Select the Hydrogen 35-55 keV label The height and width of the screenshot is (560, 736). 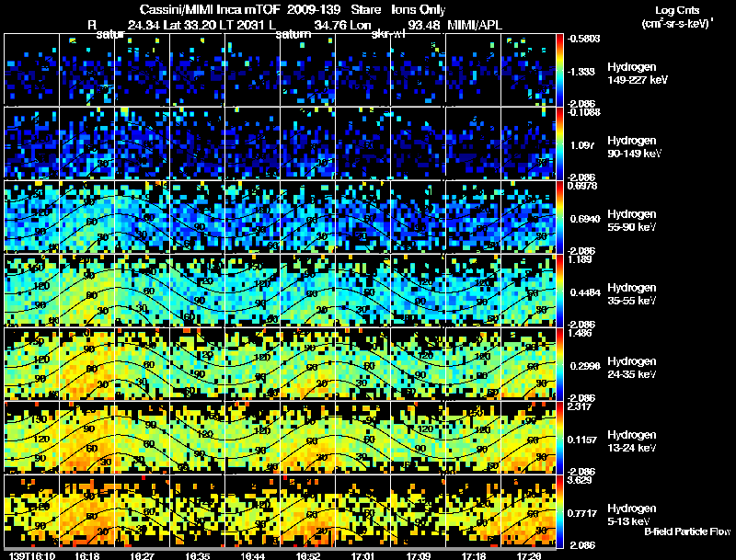(633, 294)
